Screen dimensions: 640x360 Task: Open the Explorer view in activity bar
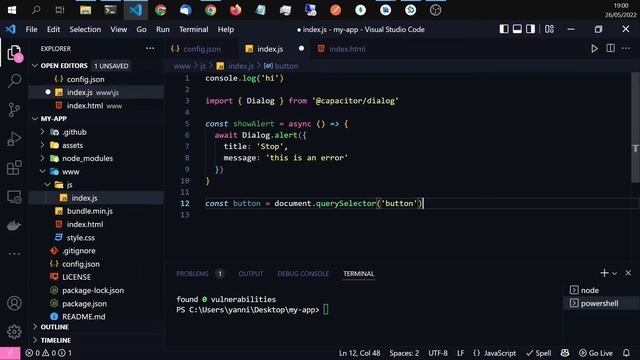(x=14, y=53)
